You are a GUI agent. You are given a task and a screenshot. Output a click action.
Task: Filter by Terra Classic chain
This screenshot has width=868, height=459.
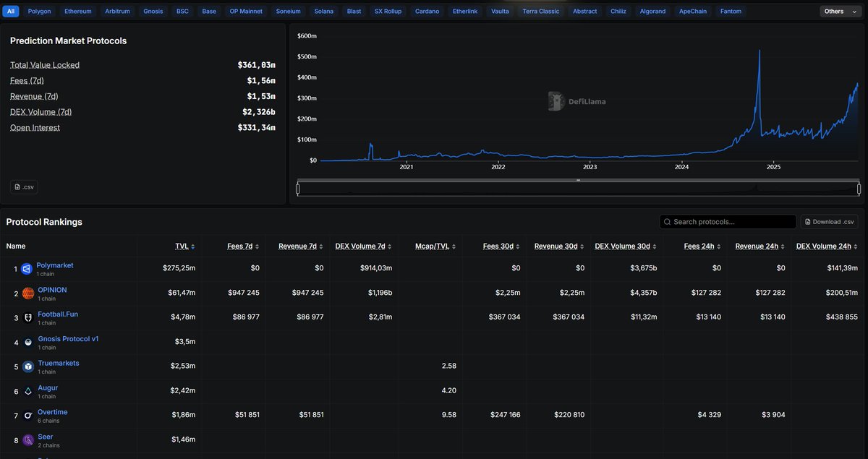click(541, 12)
